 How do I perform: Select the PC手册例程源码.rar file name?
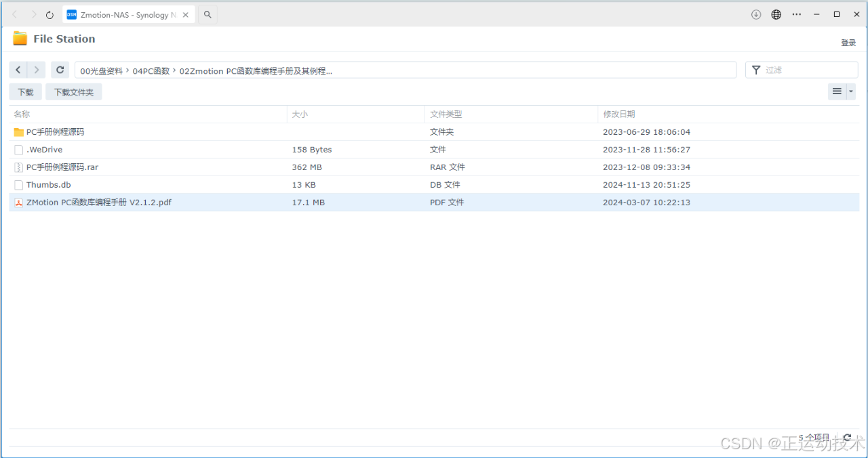62,167
